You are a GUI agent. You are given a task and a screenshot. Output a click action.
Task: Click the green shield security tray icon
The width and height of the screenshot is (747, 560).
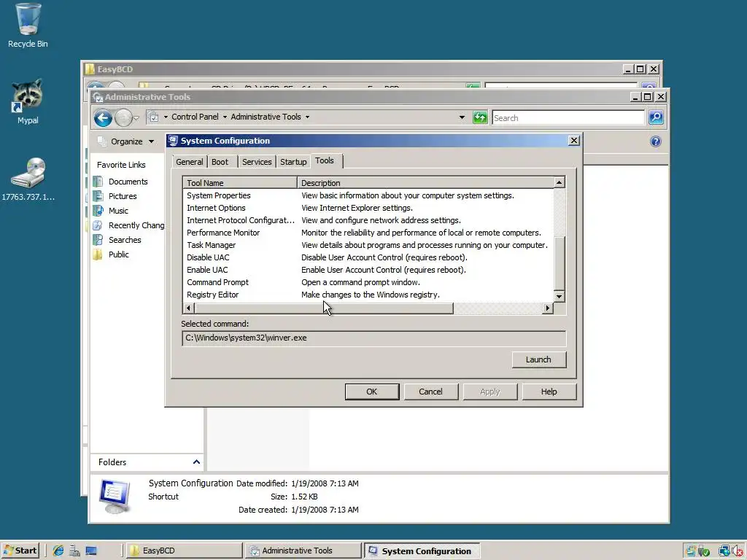pyautogui.click(x=704, y=551)
